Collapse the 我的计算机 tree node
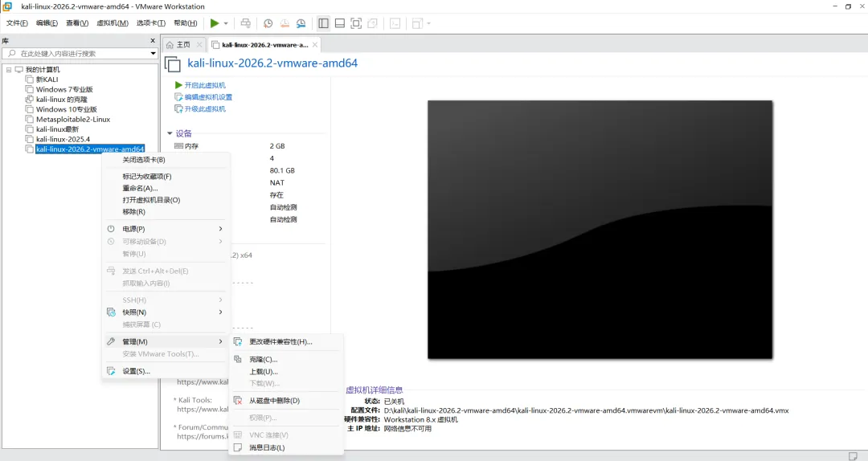Image resolution: width=868 pixels, height=461 pixels. tap(9, 70)
